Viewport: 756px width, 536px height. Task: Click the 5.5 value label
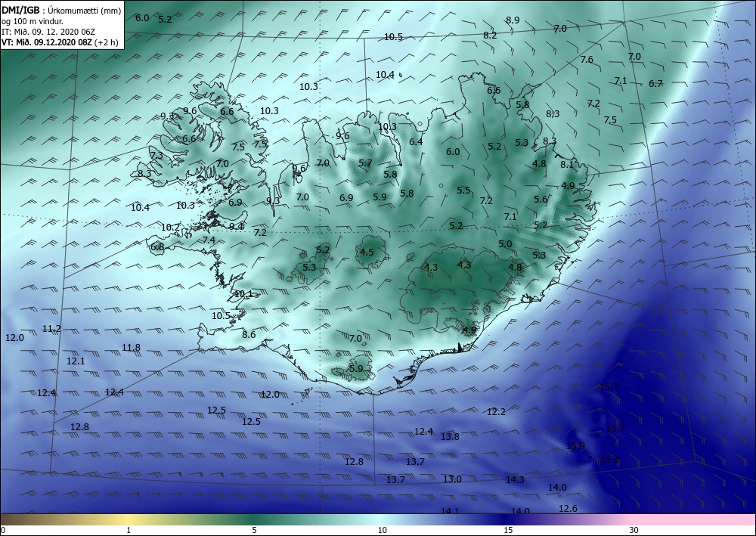click(x=463, y=191)
